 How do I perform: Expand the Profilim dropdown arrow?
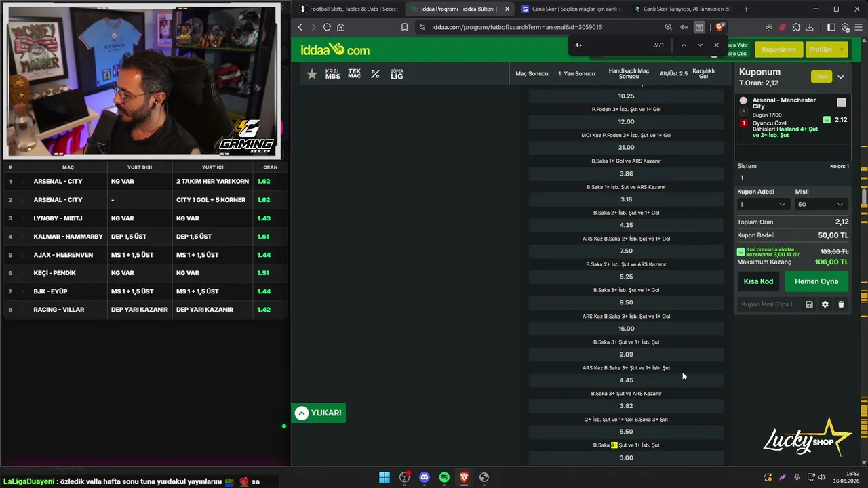click(x=842, y=49)
